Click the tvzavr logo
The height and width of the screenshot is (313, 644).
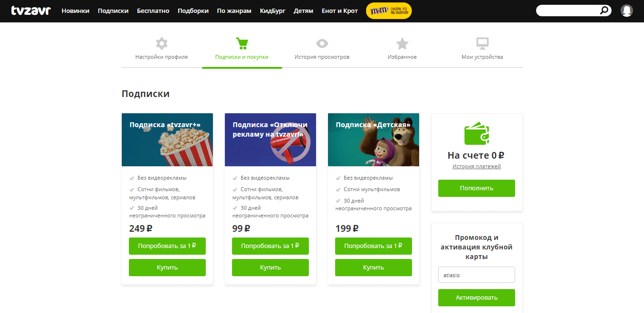tap(31, 11)
